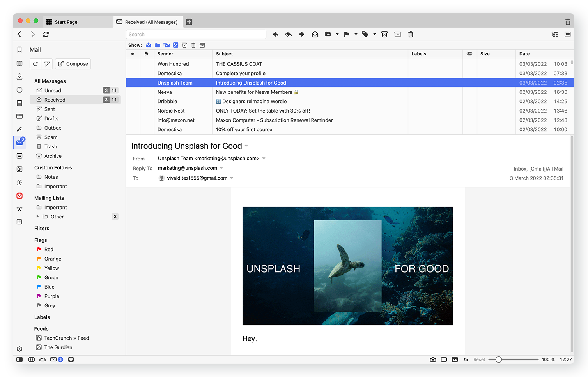Viewport: 588px width, 377px height.
Task: Toggle show spam filter
Action: (184, 45)
